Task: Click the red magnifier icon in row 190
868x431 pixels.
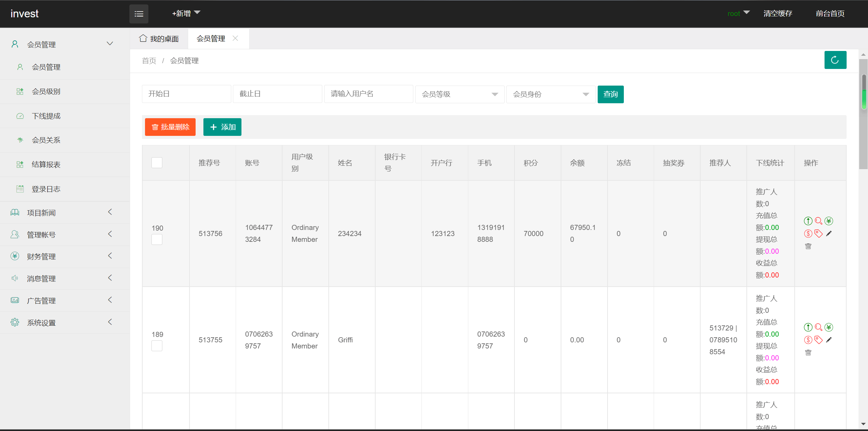Action: (x=818, y=221)
